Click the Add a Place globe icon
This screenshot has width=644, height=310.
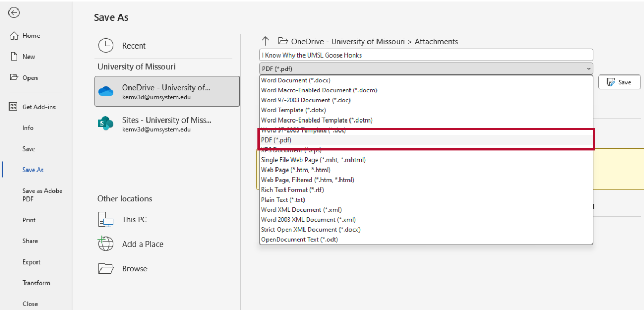tap(106, 244)
